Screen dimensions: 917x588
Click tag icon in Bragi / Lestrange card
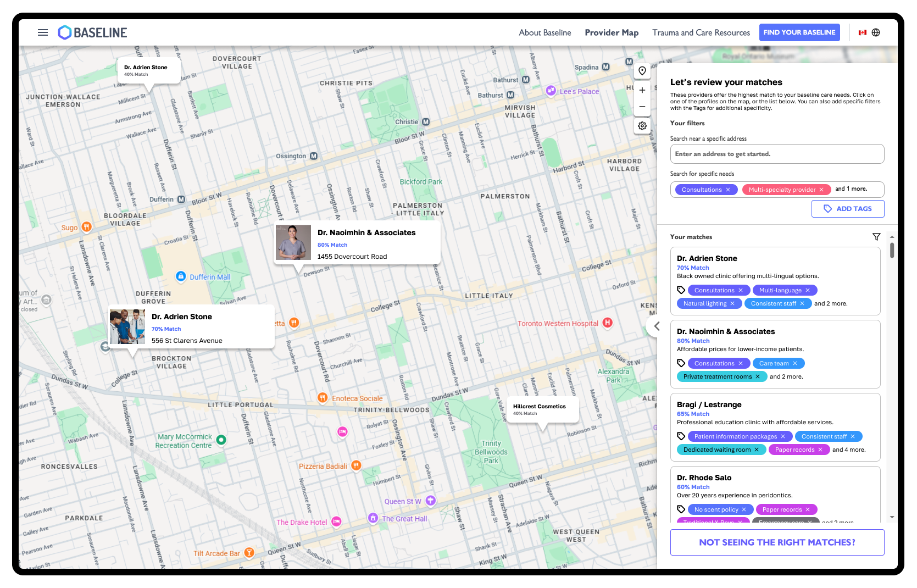(x=681, y=436)
